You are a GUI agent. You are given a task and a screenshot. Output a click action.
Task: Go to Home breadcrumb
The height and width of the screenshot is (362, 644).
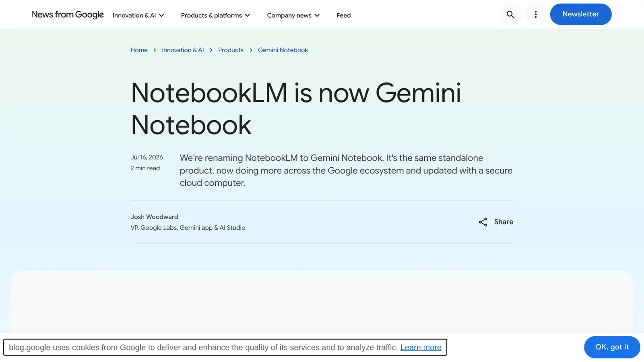(139, 50)
